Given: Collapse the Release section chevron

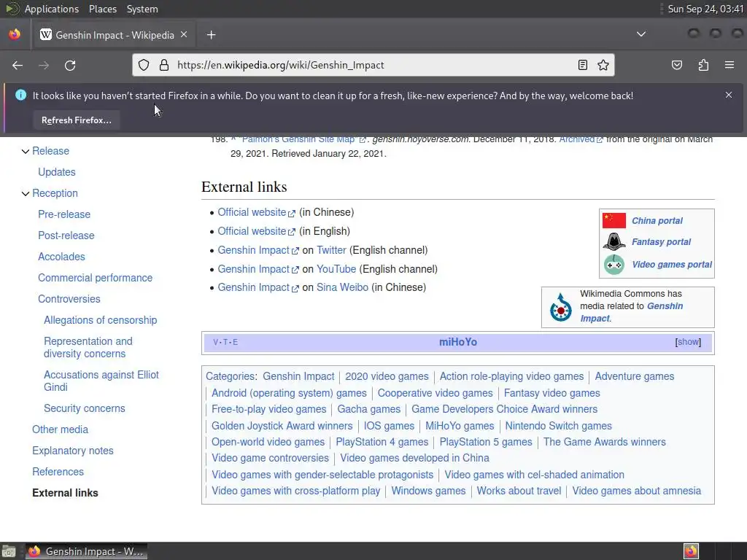Looking at the screenshot, I should tap(26, 152).
